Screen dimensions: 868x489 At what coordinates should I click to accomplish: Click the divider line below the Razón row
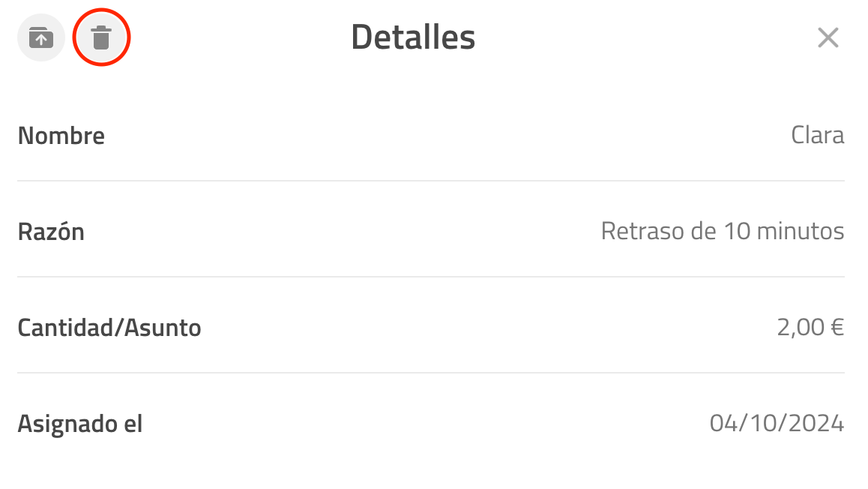coord(431,276)
